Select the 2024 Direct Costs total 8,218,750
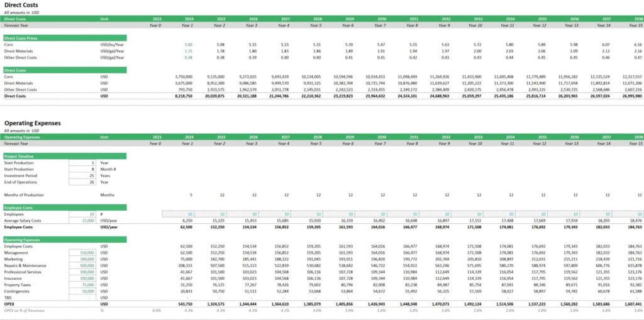 click(183, 96)
